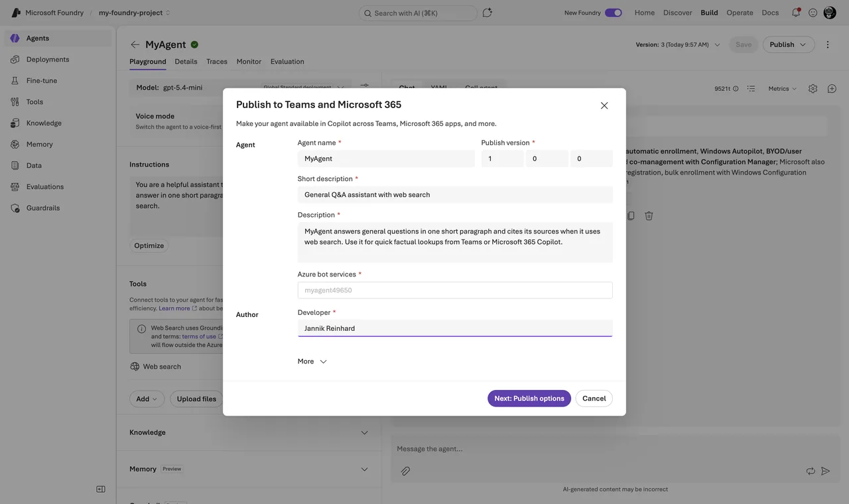Open the Publish dropdown button

pos(789,44)
